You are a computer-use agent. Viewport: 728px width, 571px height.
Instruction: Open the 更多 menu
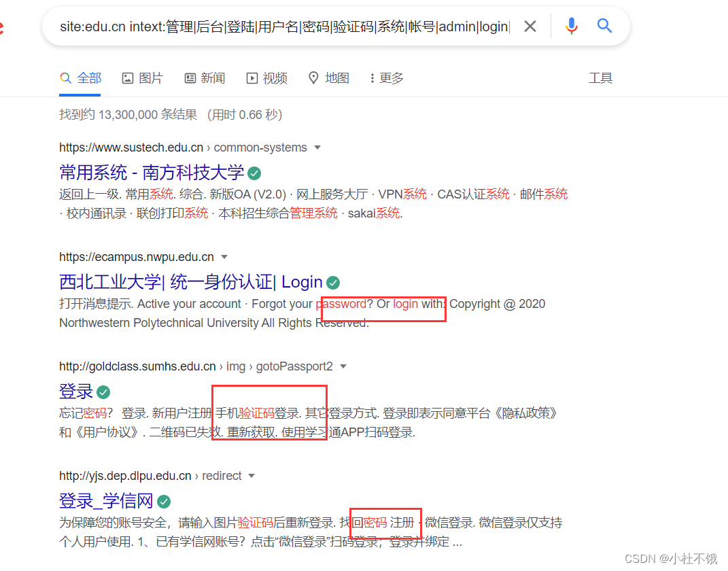[387, 78]
